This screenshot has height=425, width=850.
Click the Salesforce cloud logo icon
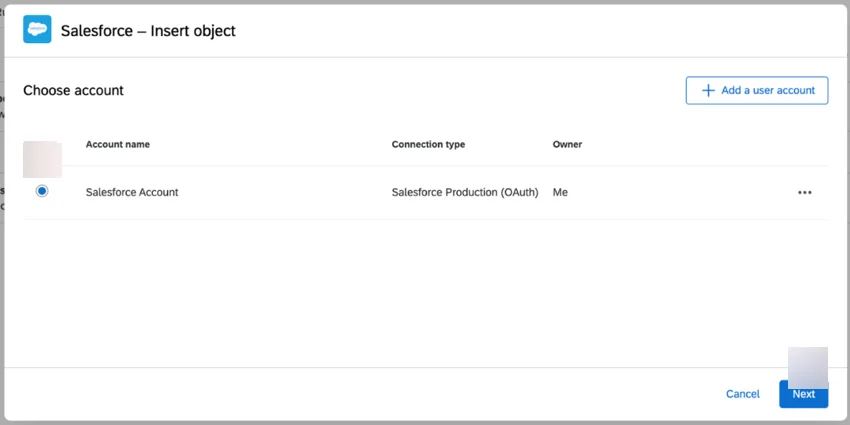pyautogui.click(x=37, y=30)
